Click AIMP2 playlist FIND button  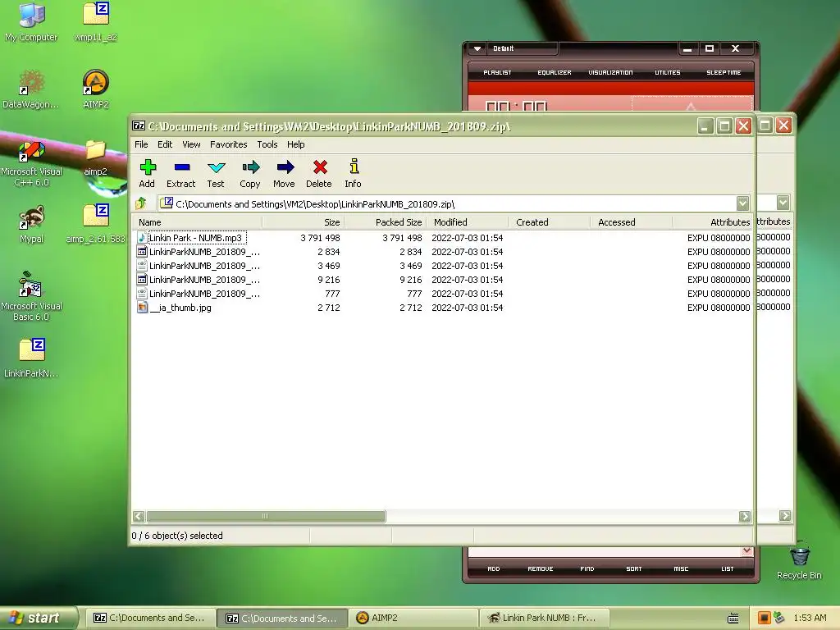(x=587, y=569)
